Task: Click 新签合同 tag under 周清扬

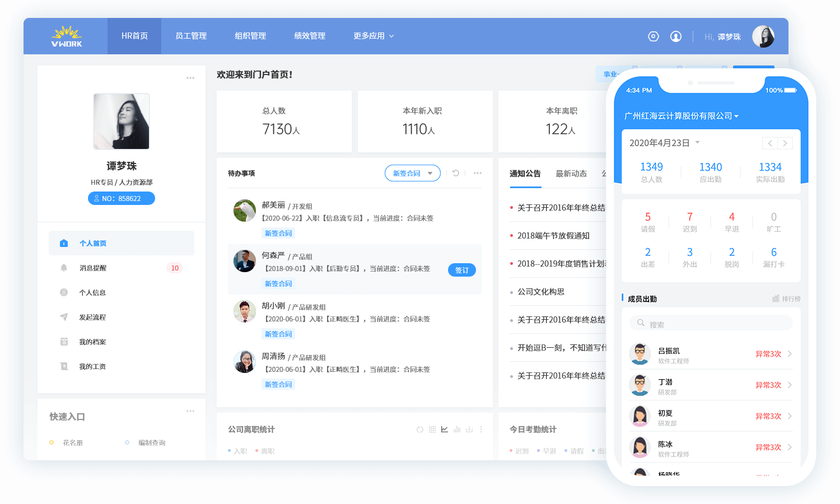Action: pyautogui.click(x=278, y=385)
